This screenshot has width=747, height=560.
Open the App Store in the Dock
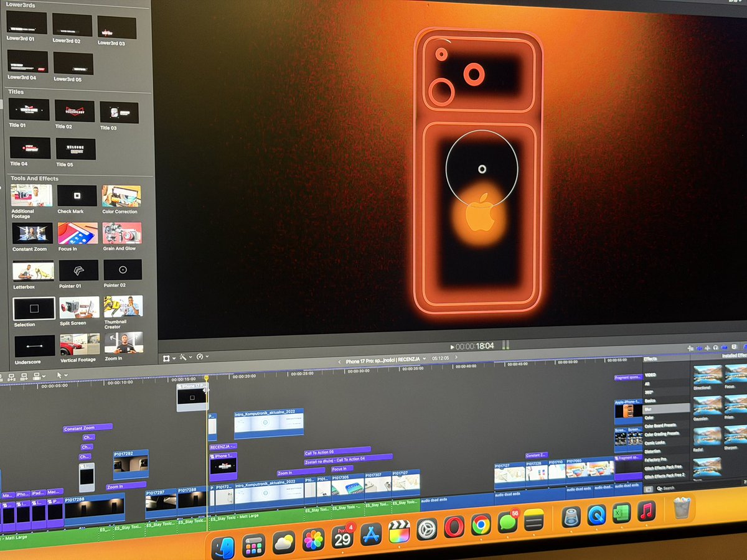click(371, 534)
